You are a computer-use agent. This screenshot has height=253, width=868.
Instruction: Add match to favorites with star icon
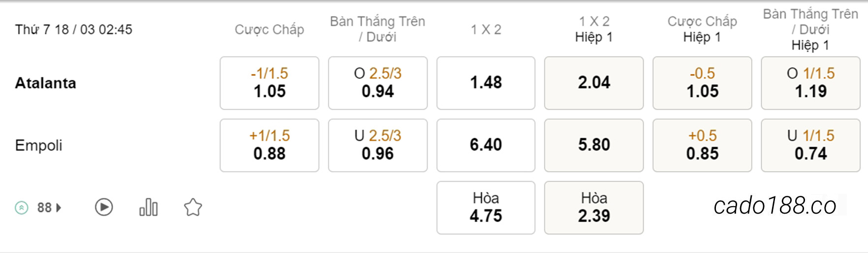click(193, 207)
